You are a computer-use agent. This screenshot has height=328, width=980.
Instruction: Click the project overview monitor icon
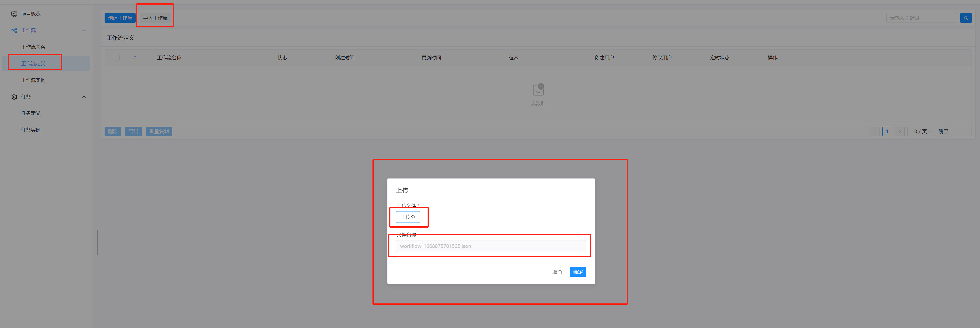coord(14,14)
